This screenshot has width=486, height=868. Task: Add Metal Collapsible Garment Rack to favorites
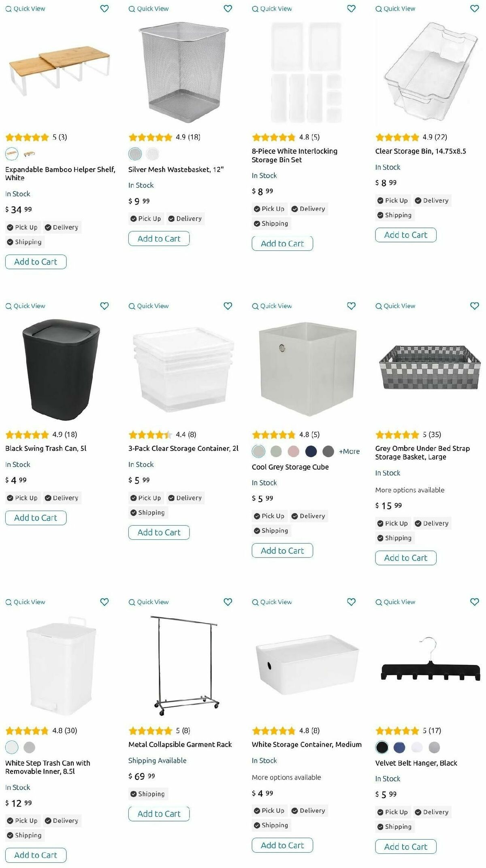pos(228,602)
